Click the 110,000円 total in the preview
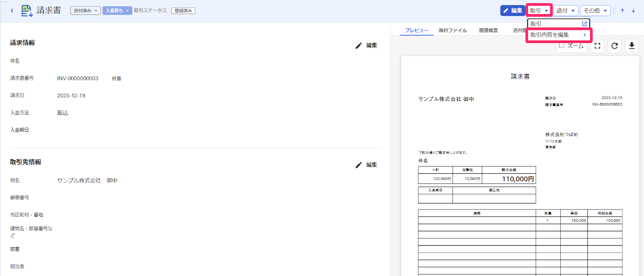Viewport: 644px width, 276px height. (x=518, y=179)
